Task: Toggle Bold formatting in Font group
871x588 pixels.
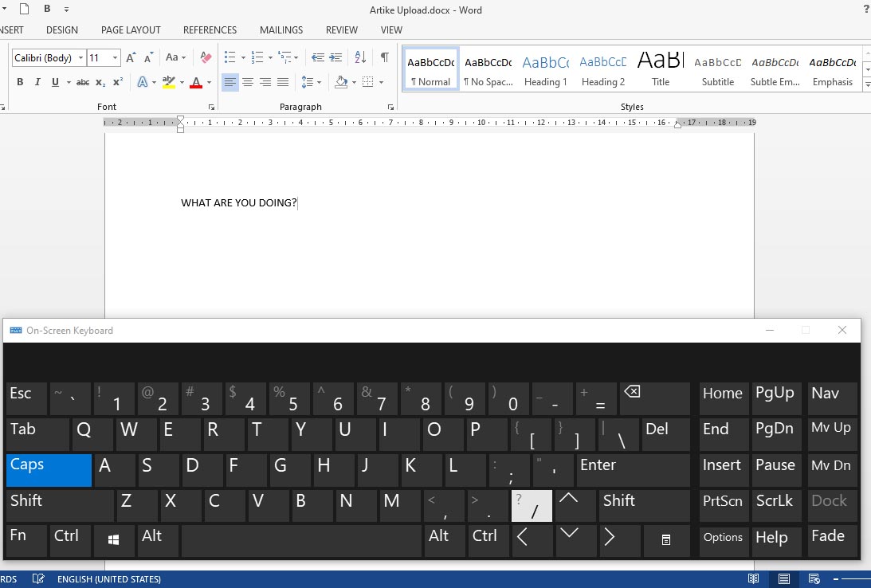Action: 20,82
